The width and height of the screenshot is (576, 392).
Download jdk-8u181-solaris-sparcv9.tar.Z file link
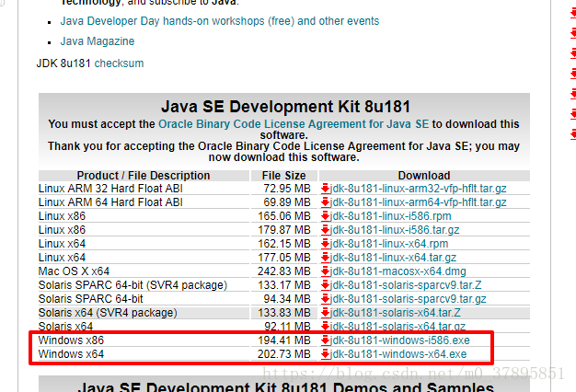pyautogui.click(x=406, y=285)
